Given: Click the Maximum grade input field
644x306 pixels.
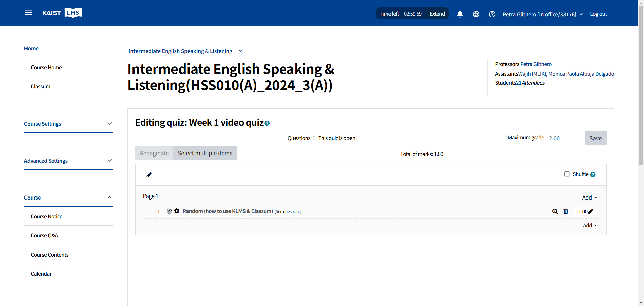Looking at the screenshot, I should [564, 138].
